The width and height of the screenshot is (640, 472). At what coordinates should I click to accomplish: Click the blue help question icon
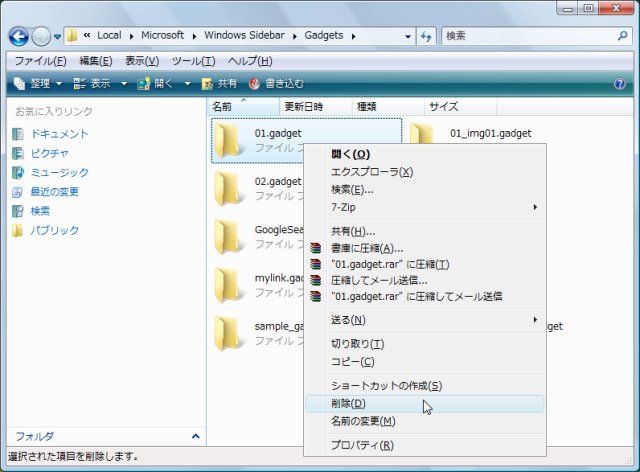(619, 84)
